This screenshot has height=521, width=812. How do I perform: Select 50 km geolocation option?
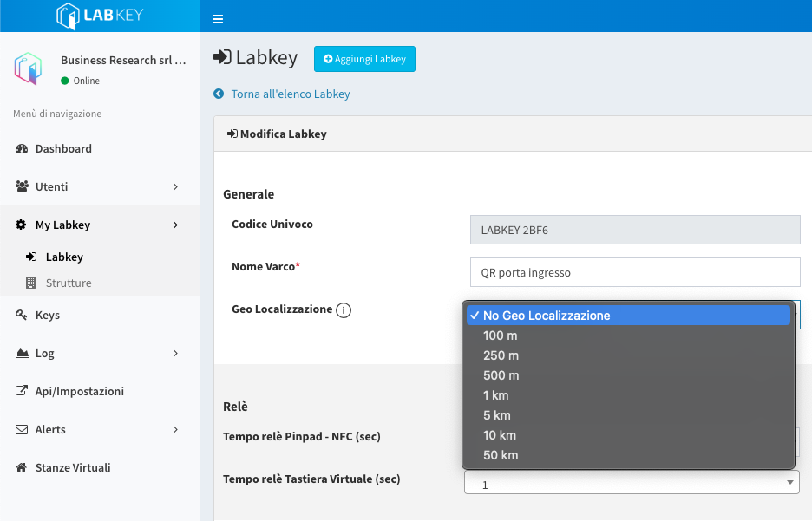click(628, 455)
